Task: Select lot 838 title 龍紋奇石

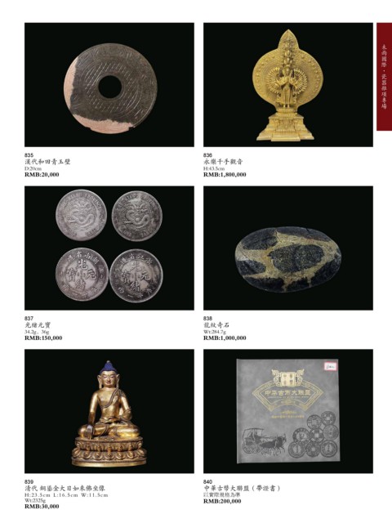Action: click(216, 325)
